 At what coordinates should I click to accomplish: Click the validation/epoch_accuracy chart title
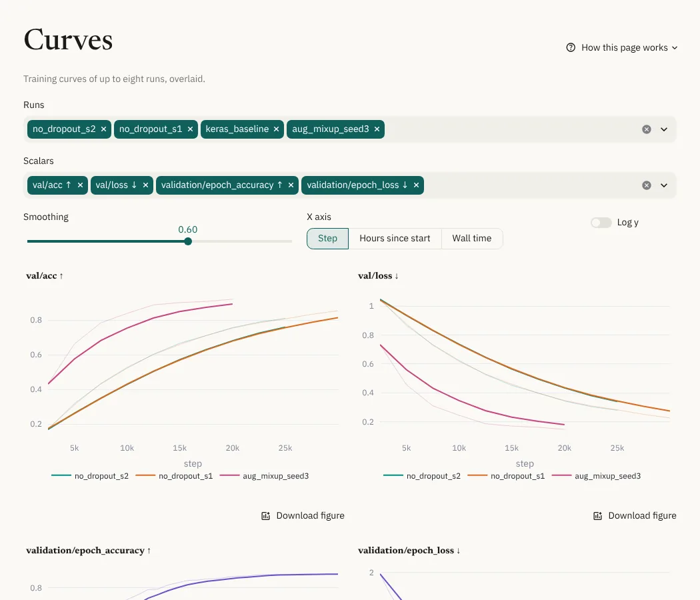coord(89,551)
